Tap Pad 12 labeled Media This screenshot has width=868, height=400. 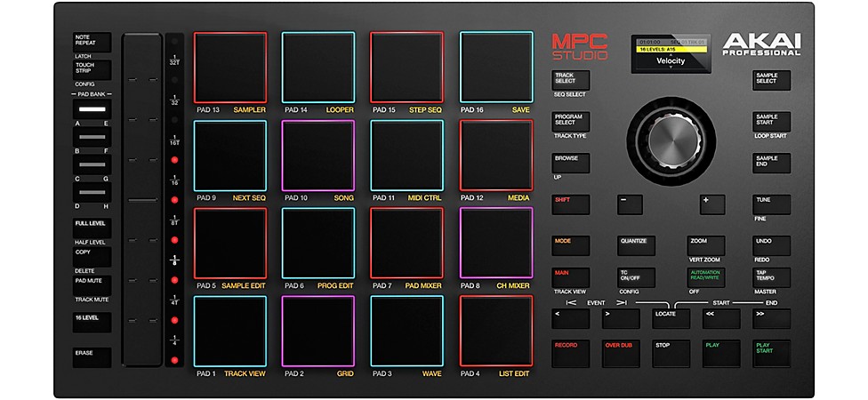[496, 156]
